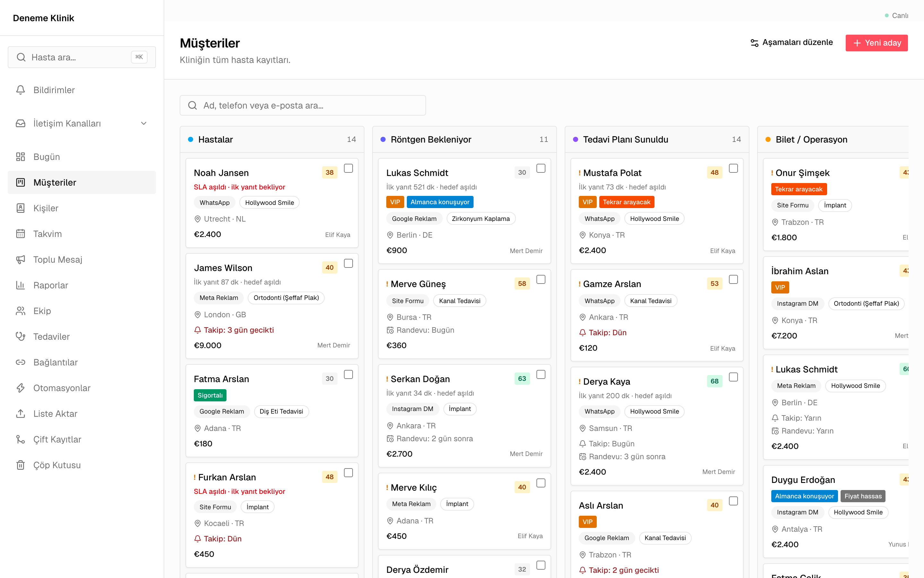Check the Fatma Arslan card checkbox
The width and height of the screenshot is (924, 578).
pyautogui.click(x=348, y=375)
